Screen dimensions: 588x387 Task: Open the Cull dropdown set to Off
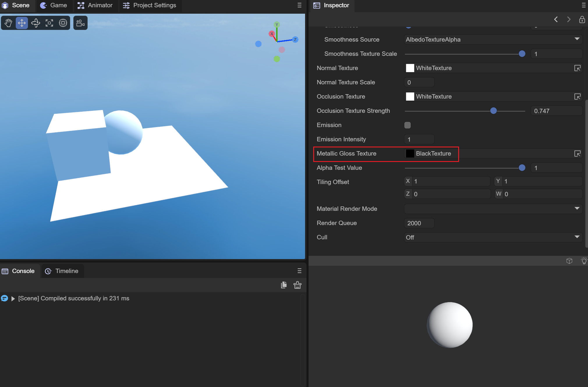coord(493,237)
